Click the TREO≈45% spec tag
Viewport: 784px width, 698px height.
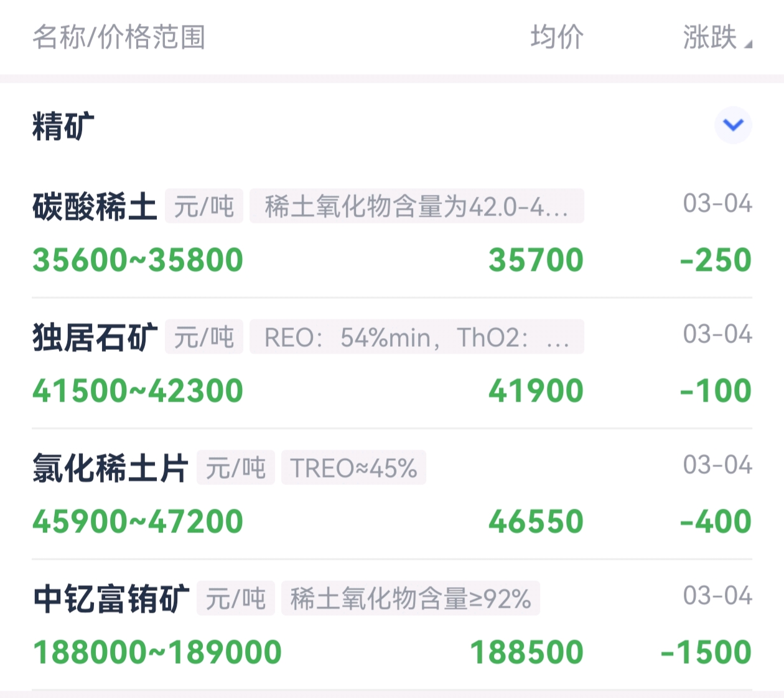pyautogui.click(x=353, y=467)
